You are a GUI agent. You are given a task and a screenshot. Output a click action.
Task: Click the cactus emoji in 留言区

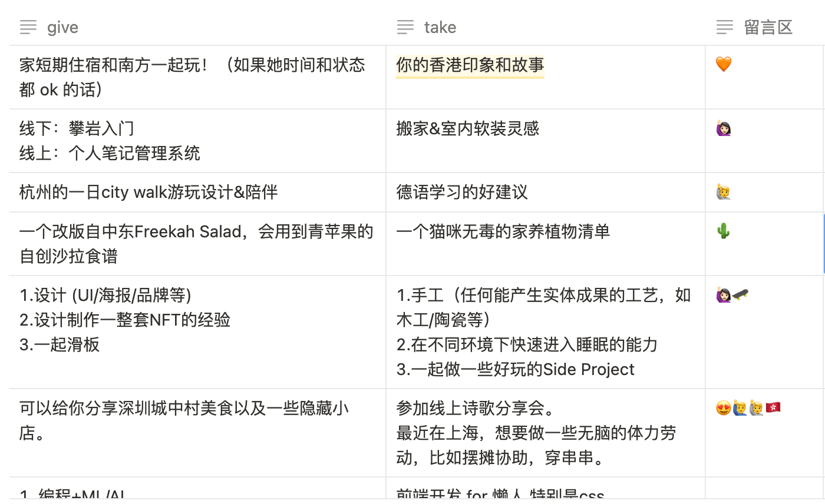724,231
